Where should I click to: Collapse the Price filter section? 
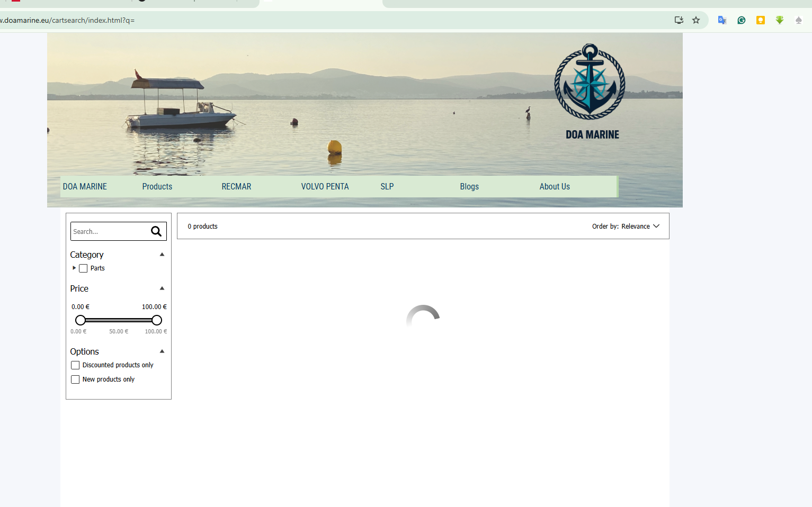coord(162,288)
